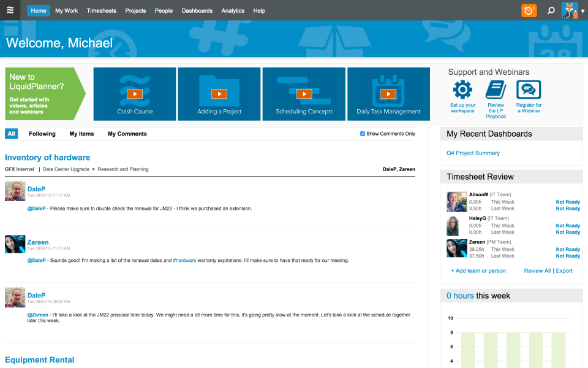
Task: Click the 0 hours link
Action: (x=460, y=296)
